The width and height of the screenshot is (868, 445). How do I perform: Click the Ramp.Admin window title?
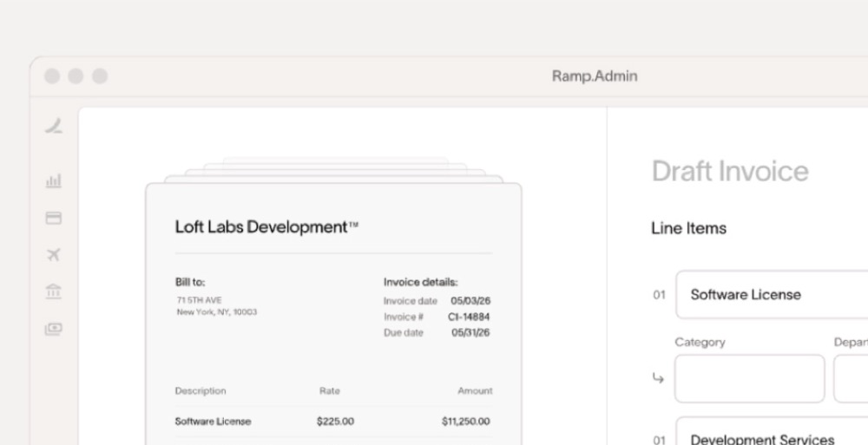point(595,76)
